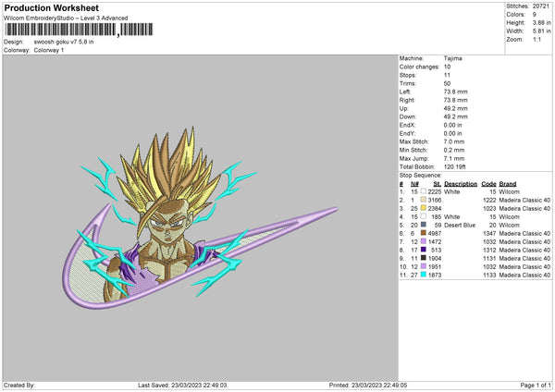Click the Zoom value '1:1'
The width and height of the screenshot is (555, 392).
pyautogui.click(x=536, y=39)
